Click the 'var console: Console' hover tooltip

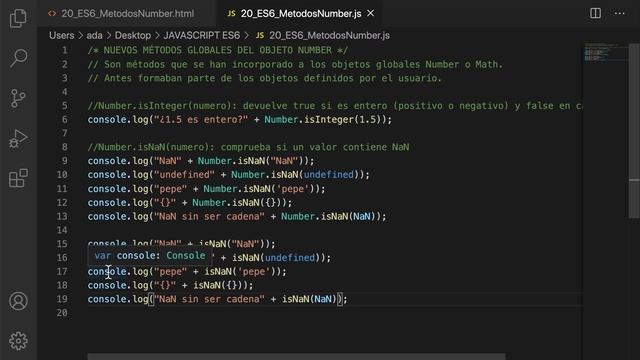tap(150, 256)
